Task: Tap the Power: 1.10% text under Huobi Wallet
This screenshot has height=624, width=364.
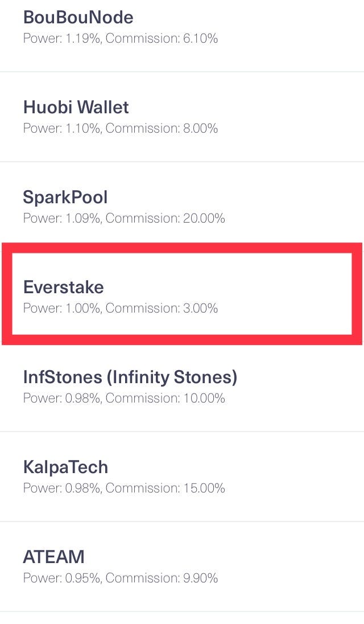Action: (61, 129)
